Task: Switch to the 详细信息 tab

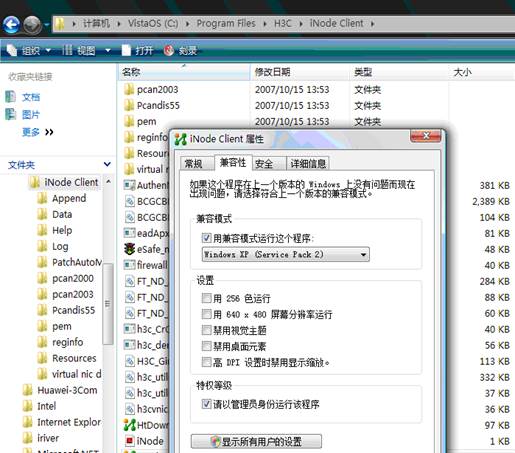Action: tap(308, 163)
